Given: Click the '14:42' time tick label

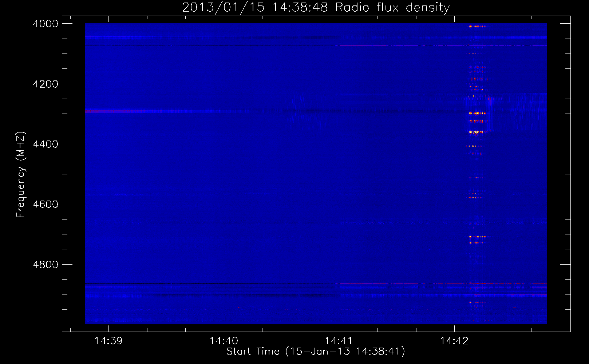Looking at the screenshot, I should click(454, 341).
